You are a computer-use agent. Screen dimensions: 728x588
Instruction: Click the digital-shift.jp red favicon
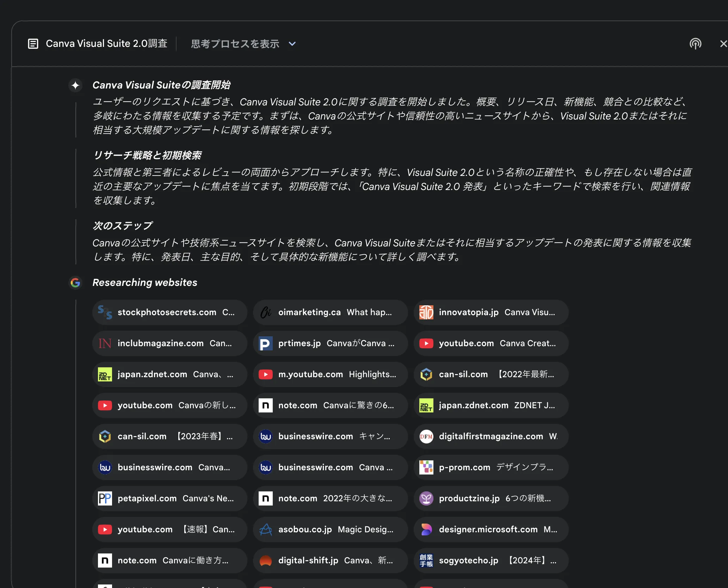click(x=266, y=561)
